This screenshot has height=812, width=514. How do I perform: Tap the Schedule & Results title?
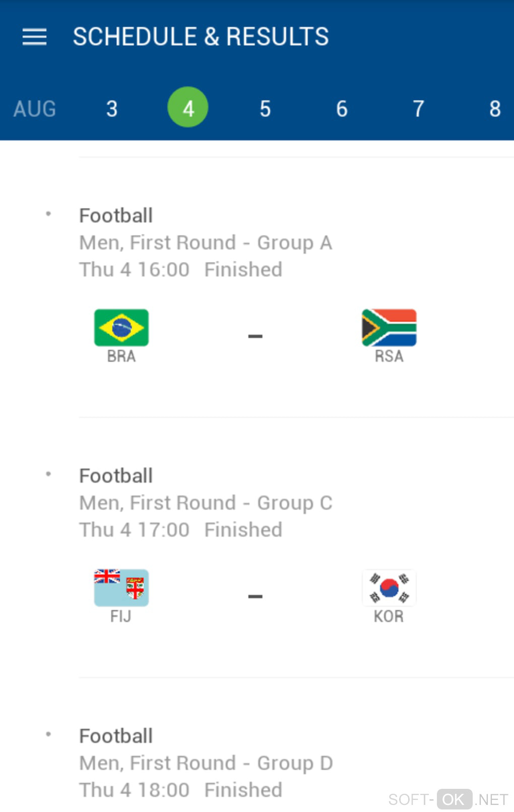tap(201, 37)
